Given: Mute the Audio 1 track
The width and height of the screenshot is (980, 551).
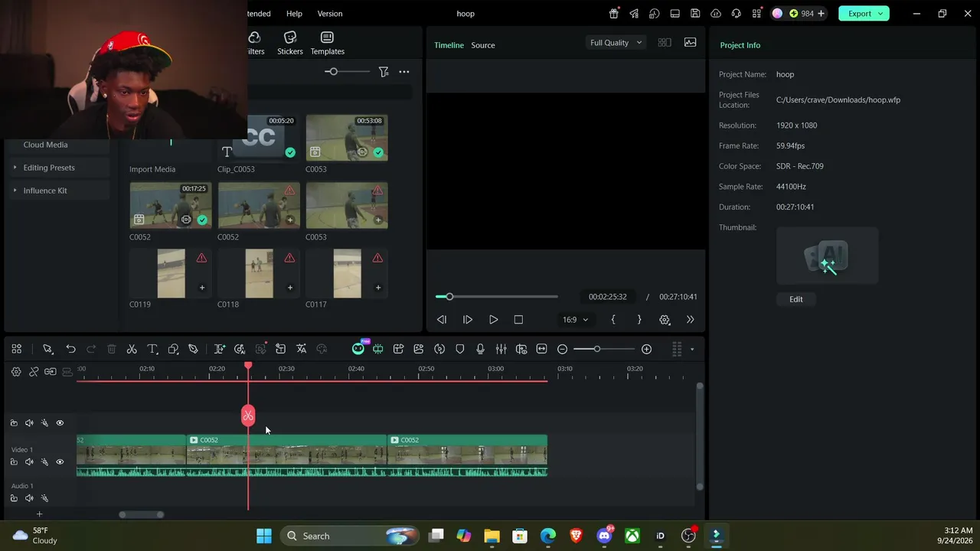Looking at the screenshot, I should 29,498.
